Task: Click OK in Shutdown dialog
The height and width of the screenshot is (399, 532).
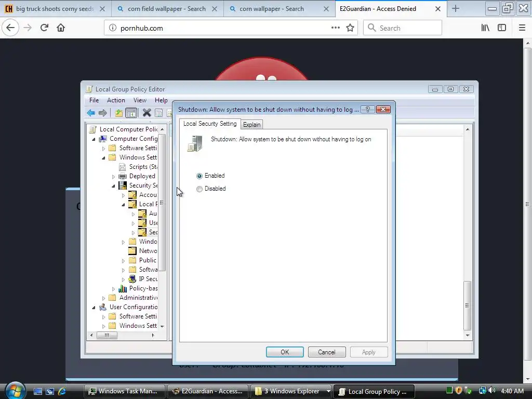Action: (285, 352)
